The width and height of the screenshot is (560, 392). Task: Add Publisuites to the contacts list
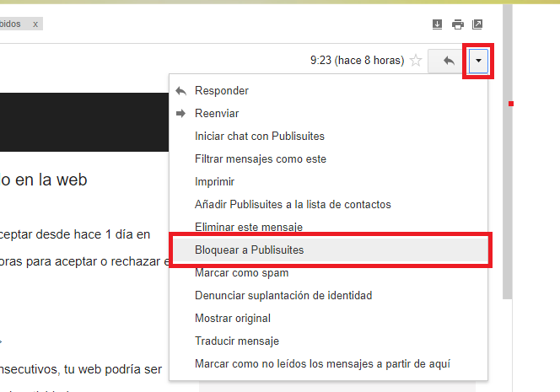point(293,204)
